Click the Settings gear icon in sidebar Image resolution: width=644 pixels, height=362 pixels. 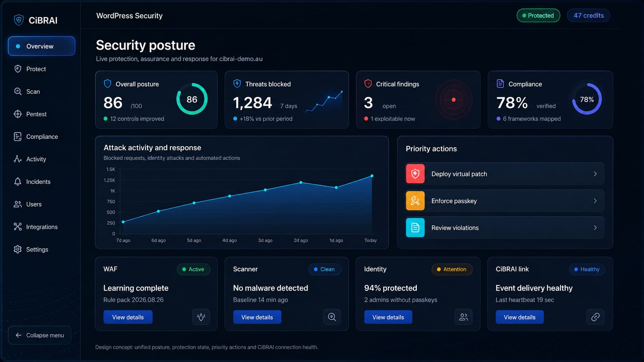[18, 249]
